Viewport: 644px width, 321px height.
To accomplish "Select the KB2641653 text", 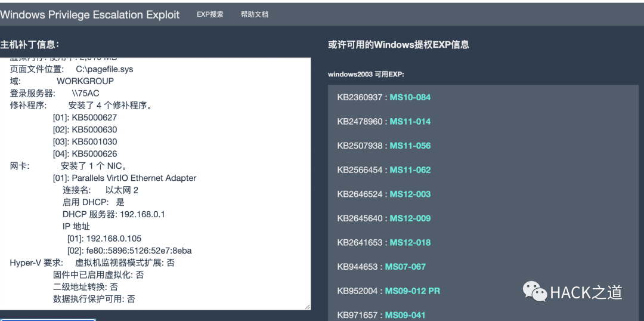I will 360,242.
